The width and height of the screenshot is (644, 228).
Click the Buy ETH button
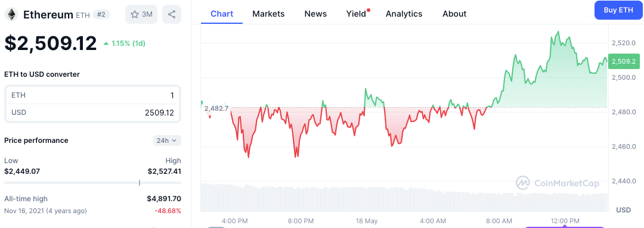(x=618, y=10)
